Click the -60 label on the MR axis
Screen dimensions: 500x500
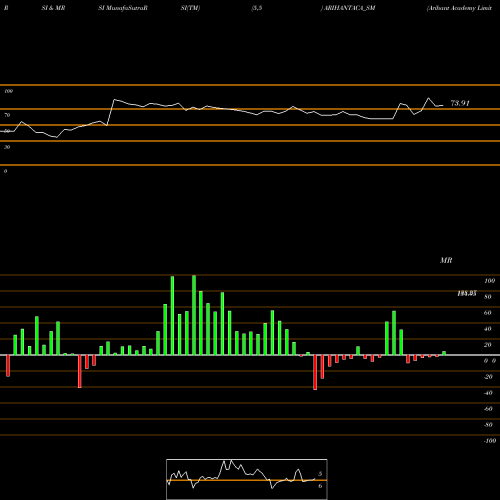(x=488, y=409)
